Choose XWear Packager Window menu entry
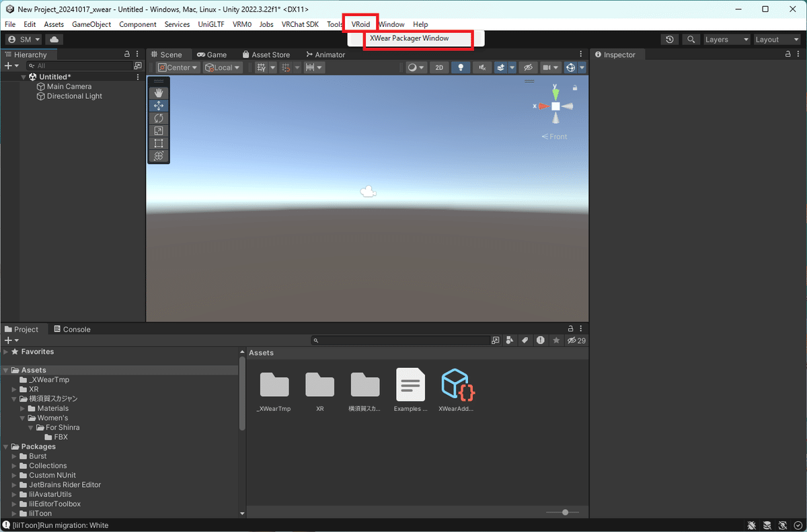Viewport: 807px width, 532px height. point(409,38)
